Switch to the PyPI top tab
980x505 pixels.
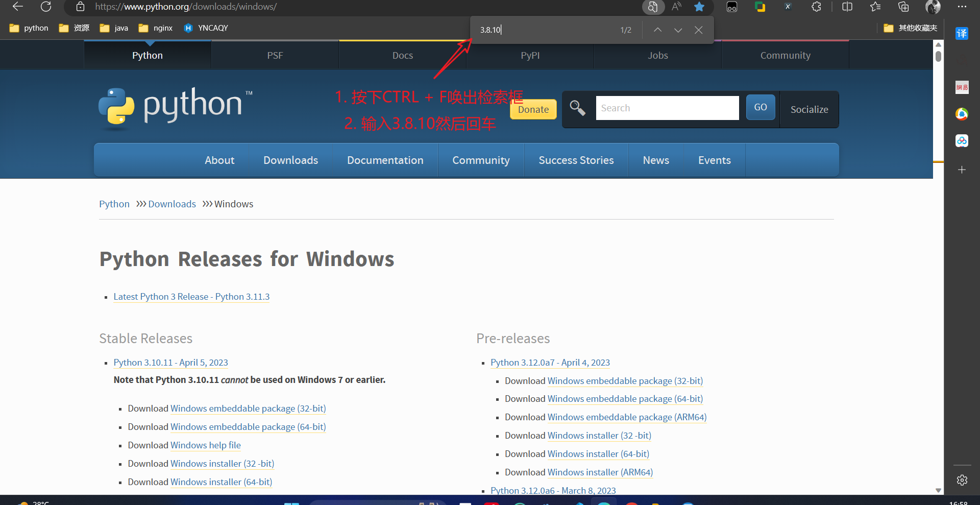coord(530,55)
